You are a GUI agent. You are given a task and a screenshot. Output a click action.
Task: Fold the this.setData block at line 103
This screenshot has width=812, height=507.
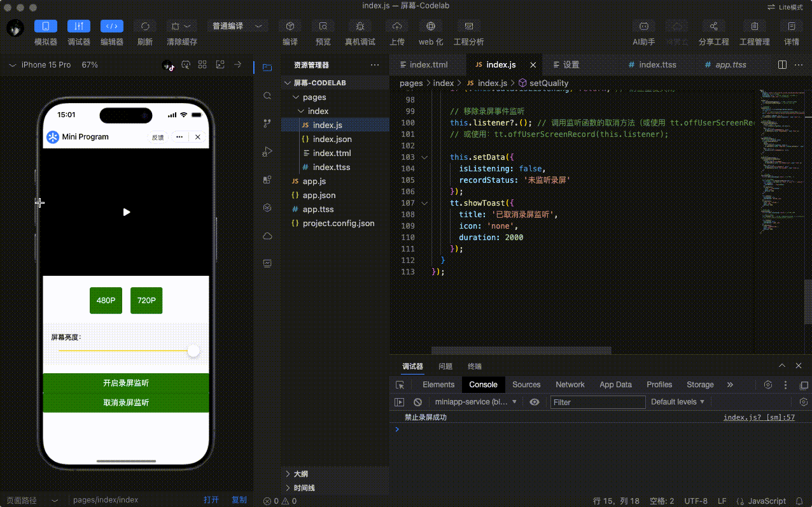[x=424, y=157]
